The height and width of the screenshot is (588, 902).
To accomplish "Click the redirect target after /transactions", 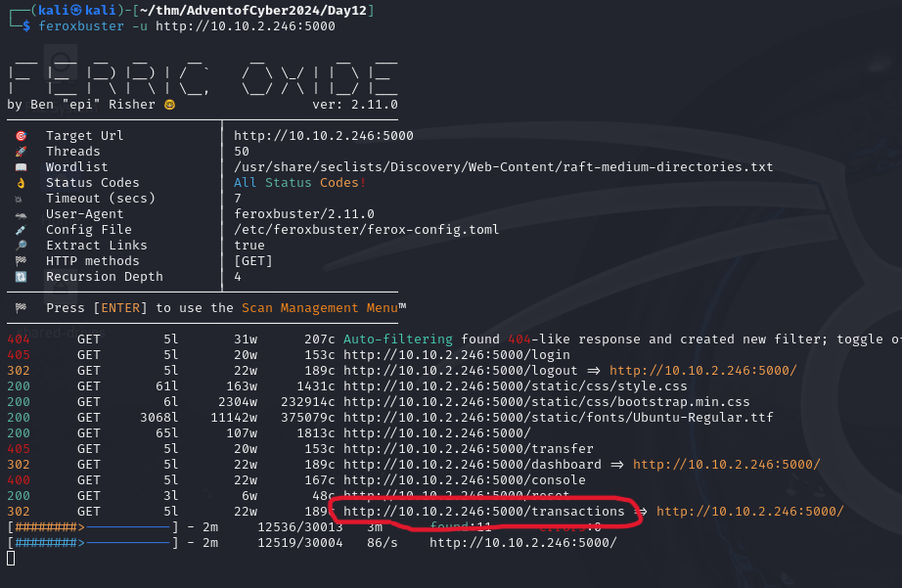I will [x=750, y=512].
